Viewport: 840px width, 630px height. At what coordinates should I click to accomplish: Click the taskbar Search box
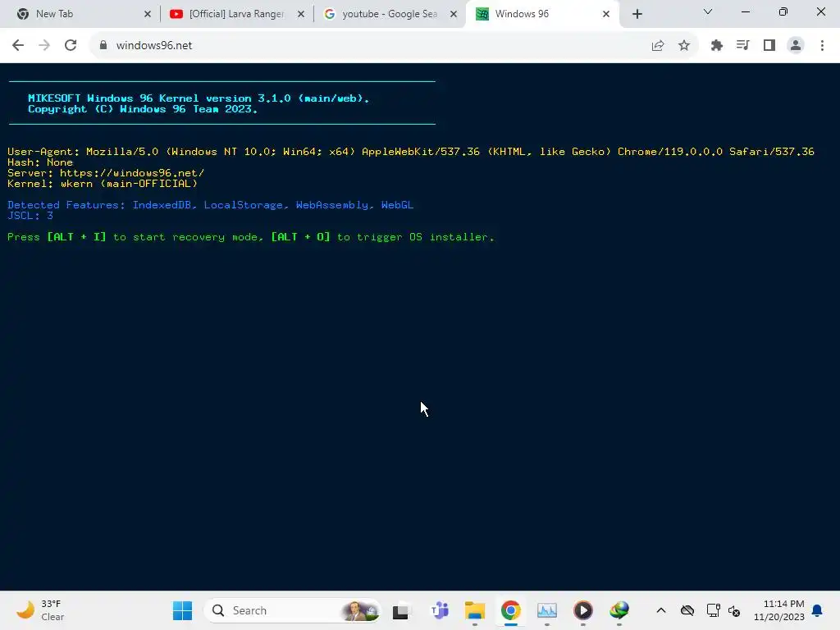click(x=292, y=610)
